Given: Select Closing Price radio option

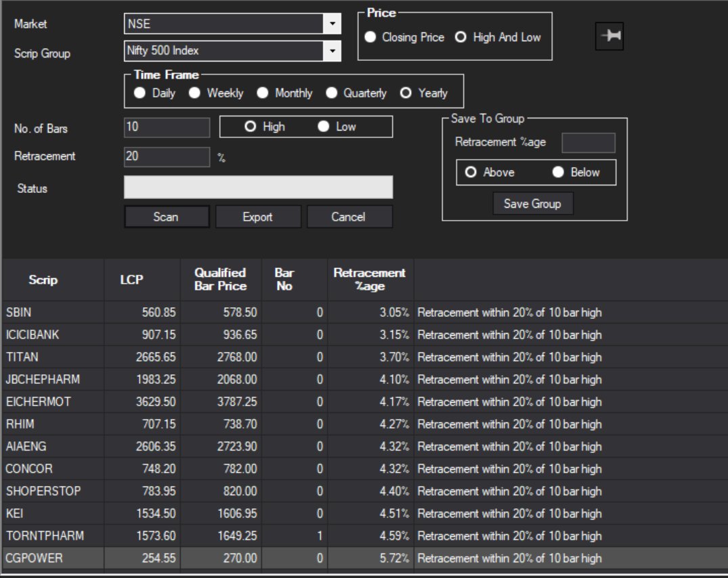Looking at the screenshot, I should click(404, 37).
